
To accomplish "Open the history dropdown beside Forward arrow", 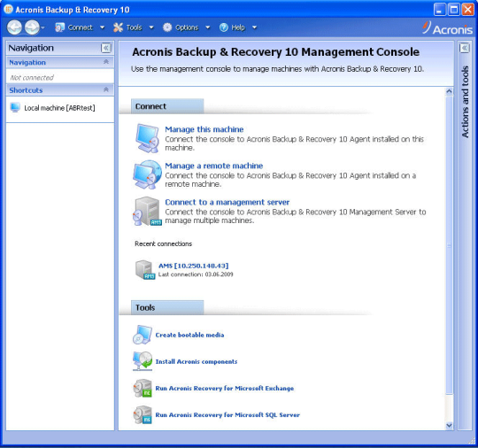I will pyautogui.click(x=43, y=27).
